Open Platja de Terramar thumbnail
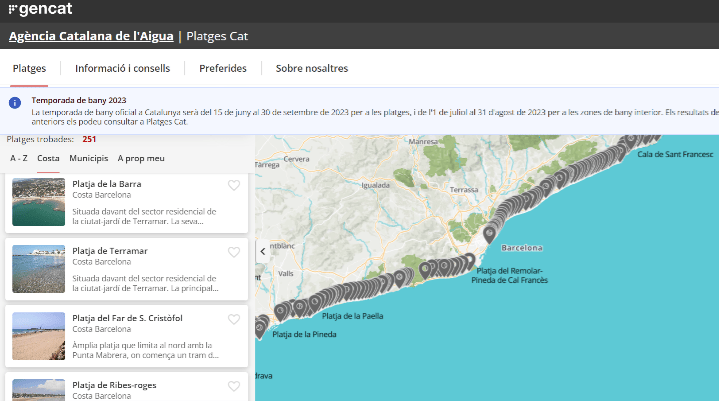The image size is (719, 401). pos(39,269)
